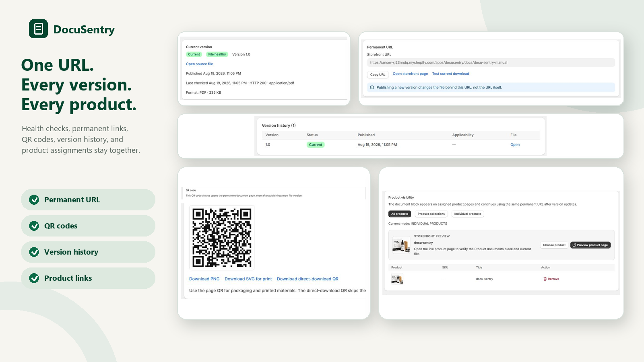Click the "Version 1.0" label
This screenshot has width=644, height=362.
(241, 54)
